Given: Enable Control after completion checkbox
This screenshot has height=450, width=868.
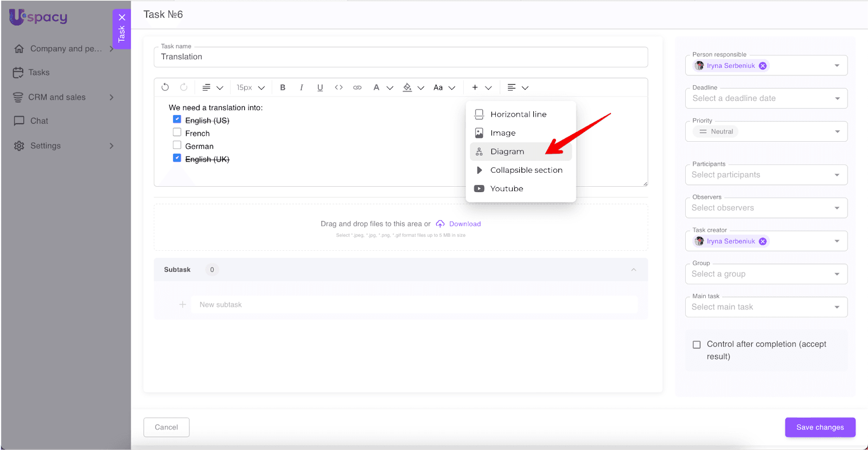Looking at the screenshot, I should click(697, 345).
